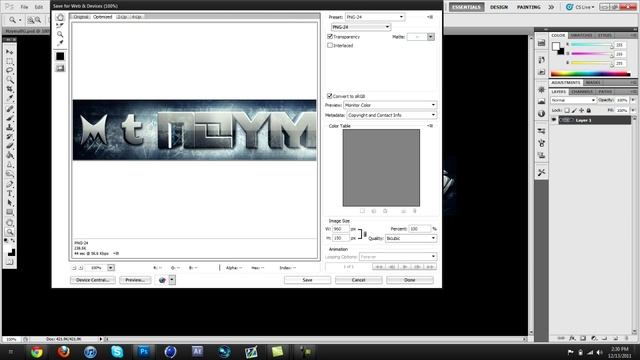Viewport: 640px width, 360px height.
Task: Toggle lock position in Layers panel
Action: point(582,110)
